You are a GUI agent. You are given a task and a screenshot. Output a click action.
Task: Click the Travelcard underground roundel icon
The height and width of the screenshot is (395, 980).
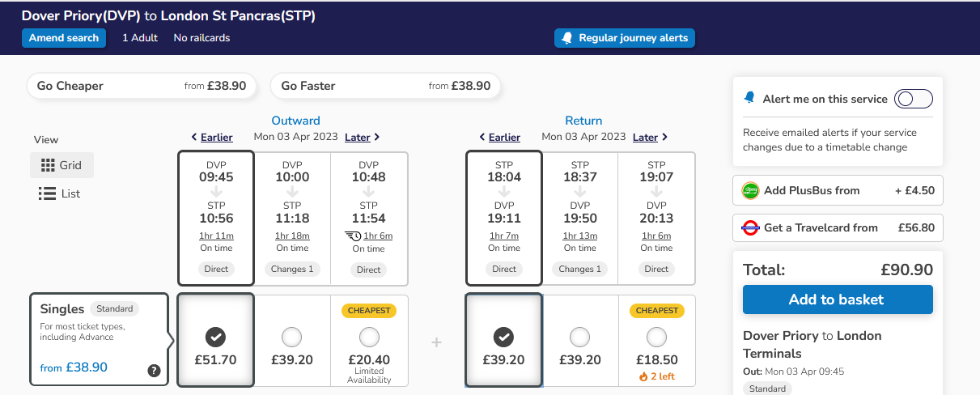click(750, 227)
